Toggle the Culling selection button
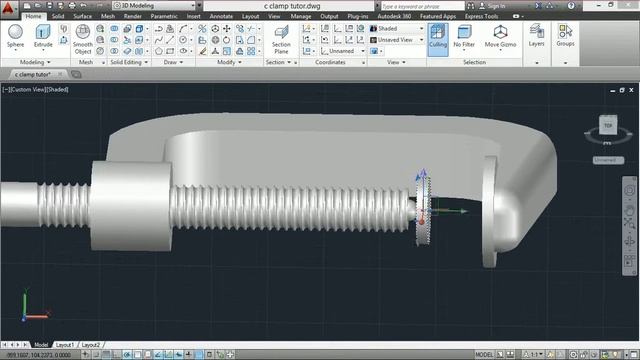 click(438, 40)
